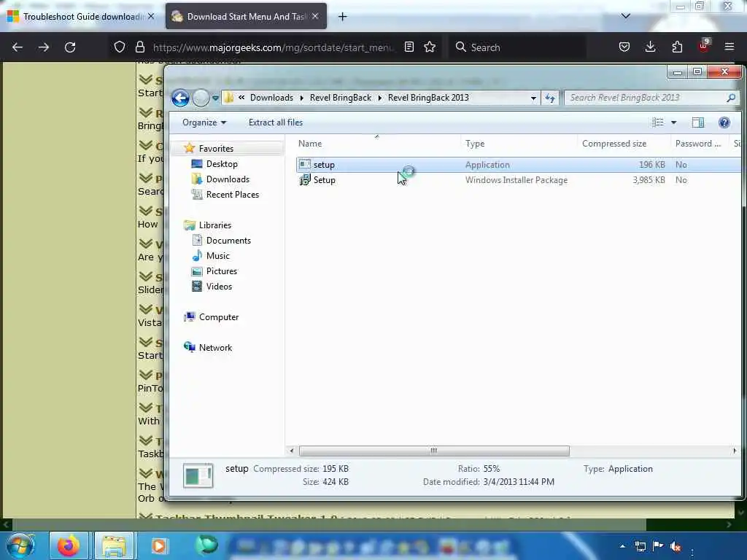This screenshot has width=747, height=560.
Task: Open Pictures library
Action: click(x=222, y=271)
